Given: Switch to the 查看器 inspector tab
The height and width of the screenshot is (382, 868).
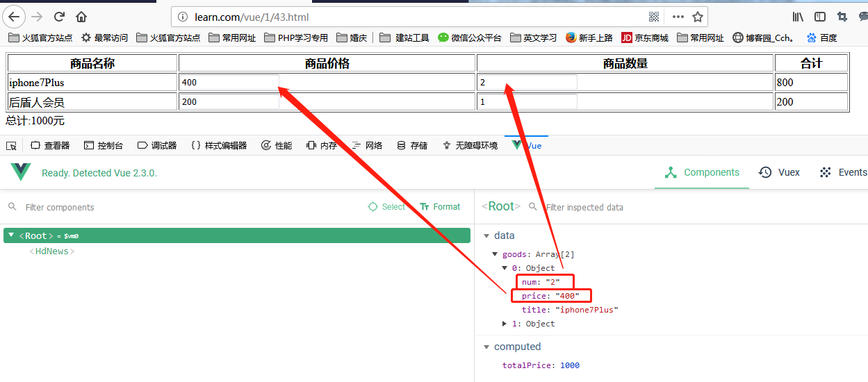Looking at the screenshot, I should 50,145.
